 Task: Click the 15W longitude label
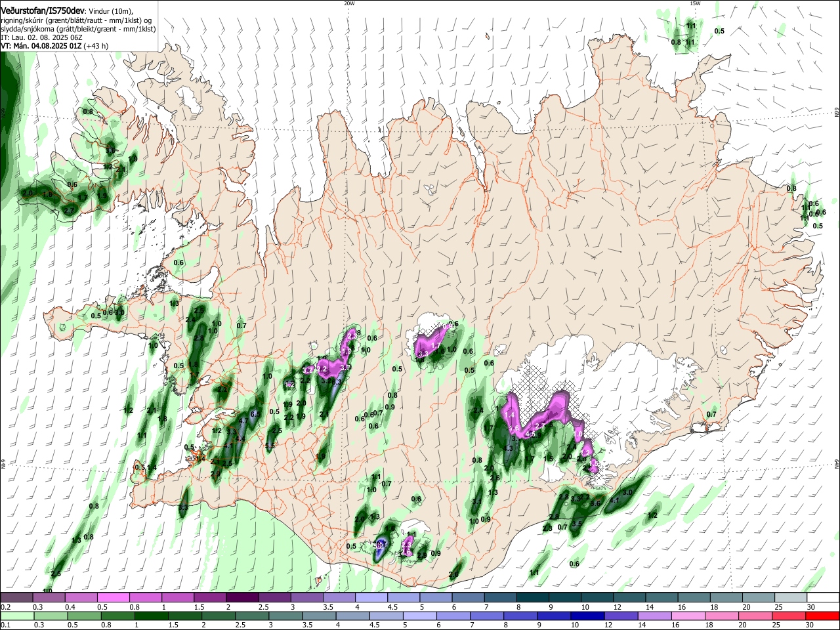695,3
